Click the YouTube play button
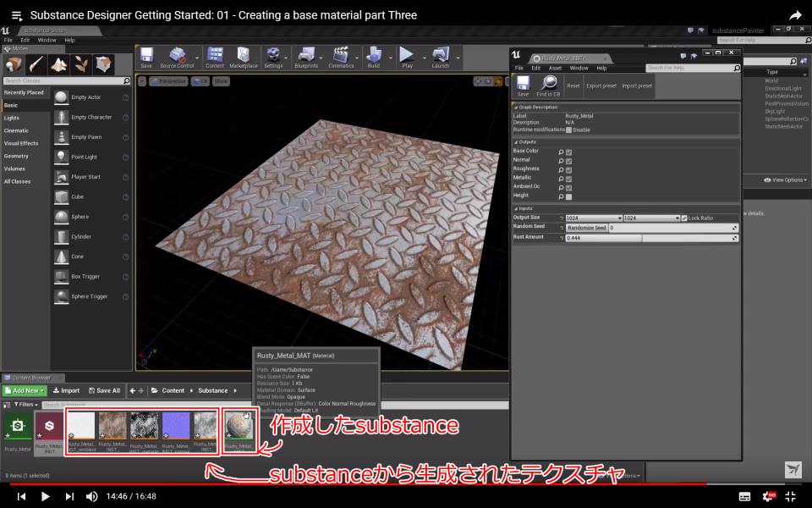This screenshot has height=508, width=812. [45, 497]
